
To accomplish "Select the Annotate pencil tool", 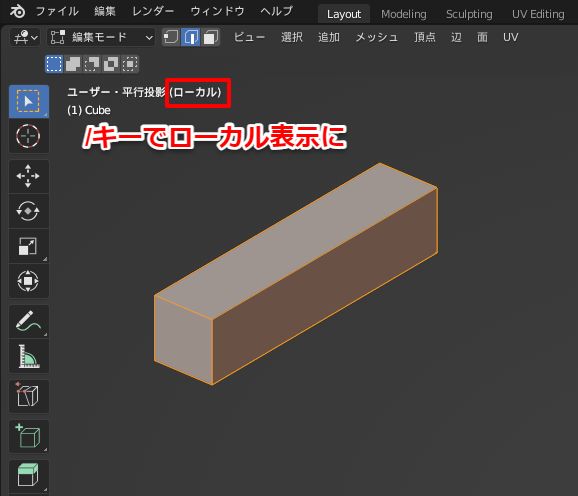I will tap(29, 321).
